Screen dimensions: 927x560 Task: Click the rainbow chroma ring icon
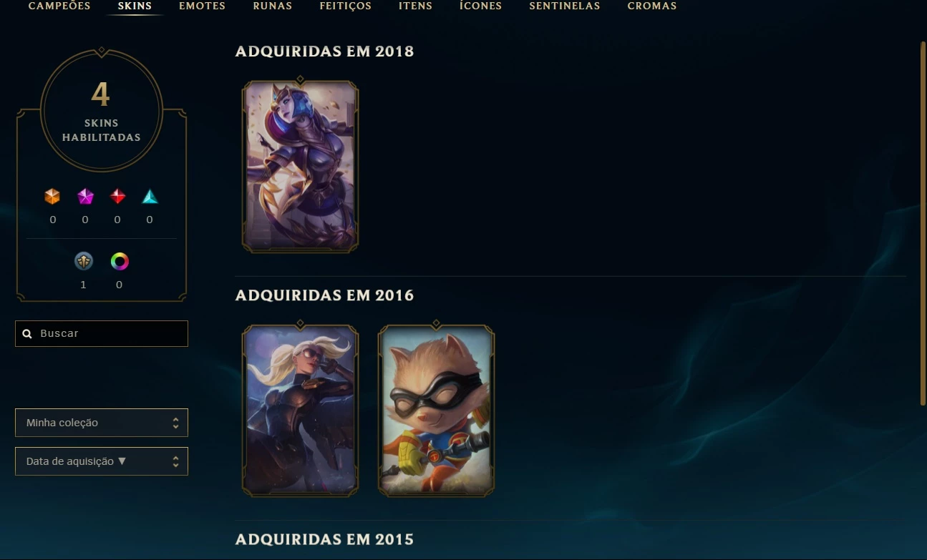pos(120,261)
